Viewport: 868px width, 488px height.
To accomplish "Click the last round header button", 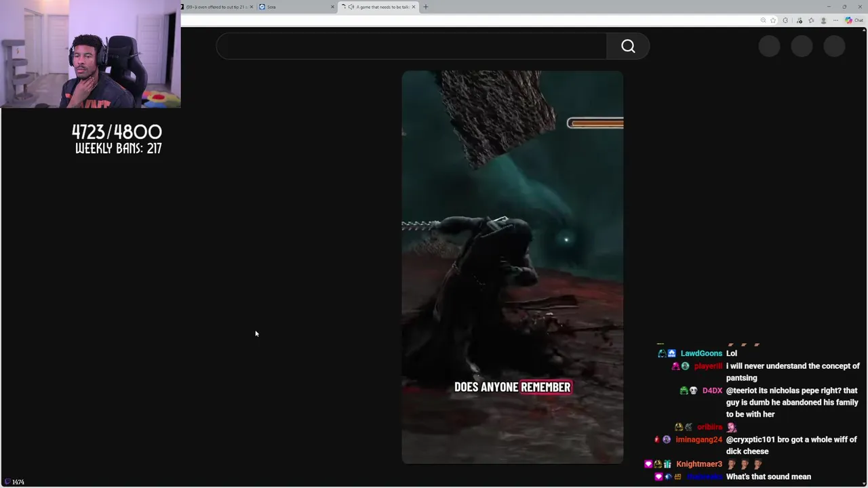I will 834,46.
